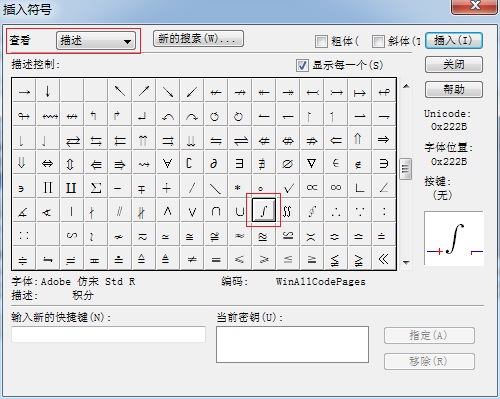Open the 查看 描述 dropdown
The image size is (500, 399).
pyautogui.click(x=96, y=41)
